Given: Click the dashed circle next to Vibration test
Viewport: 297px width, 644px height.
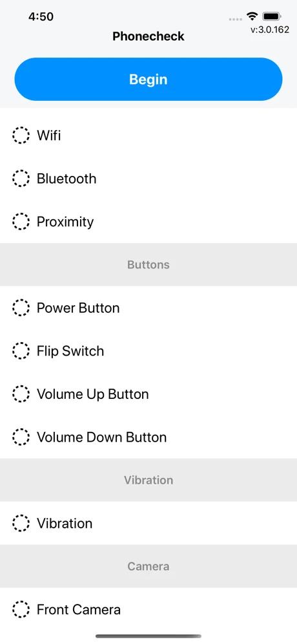Looking at the screenshot, I should (21, 523).
